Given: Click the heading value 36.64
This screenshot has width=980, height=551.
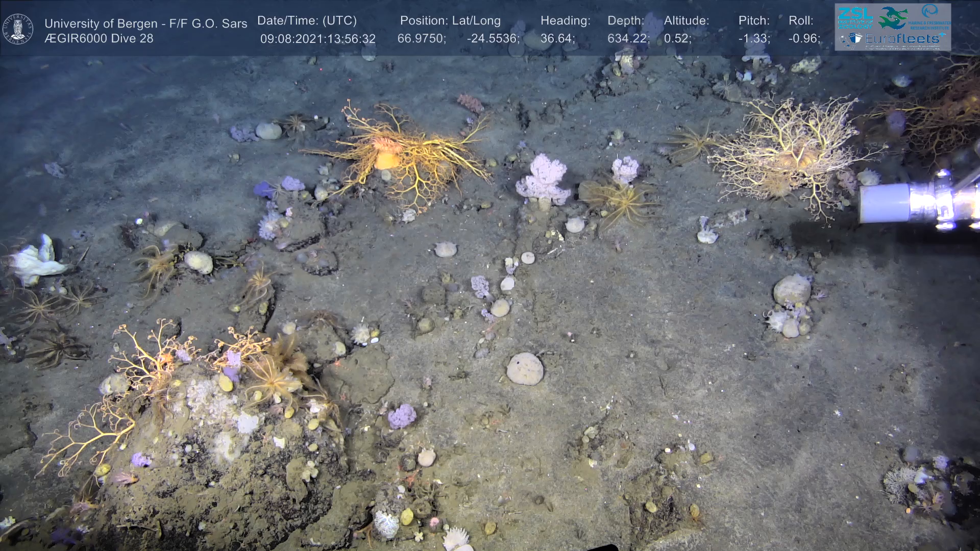Looking at the screenshot, I should pos(557,39).
